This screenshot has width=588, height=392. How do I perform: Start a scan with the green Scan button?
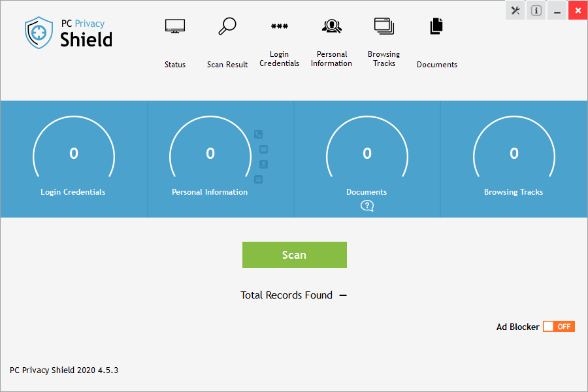click(295, 255)
